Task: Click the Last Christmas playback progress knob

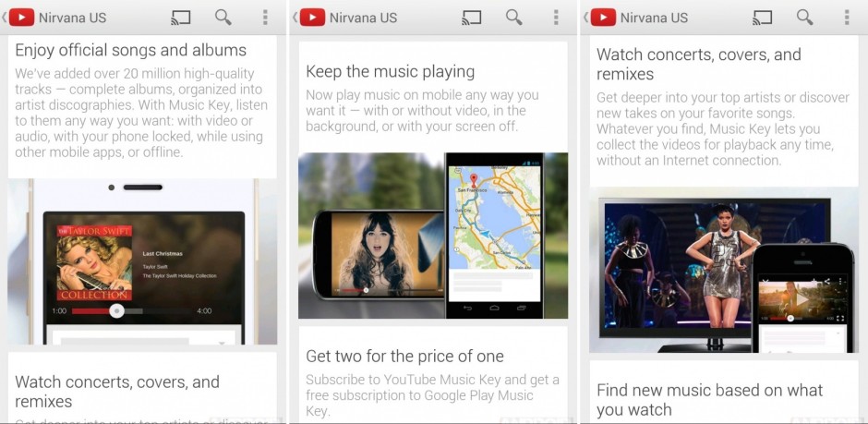Action: (116, 311)
